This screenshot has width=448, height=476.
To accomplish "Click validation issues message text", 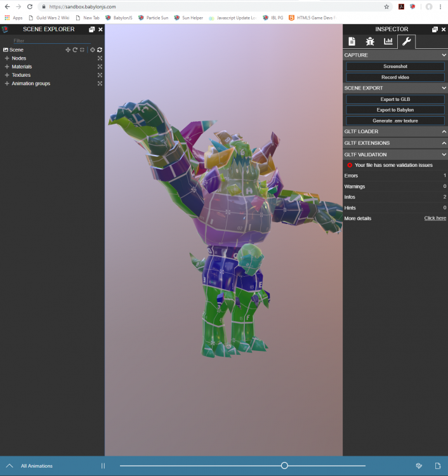I will (393, 165).
